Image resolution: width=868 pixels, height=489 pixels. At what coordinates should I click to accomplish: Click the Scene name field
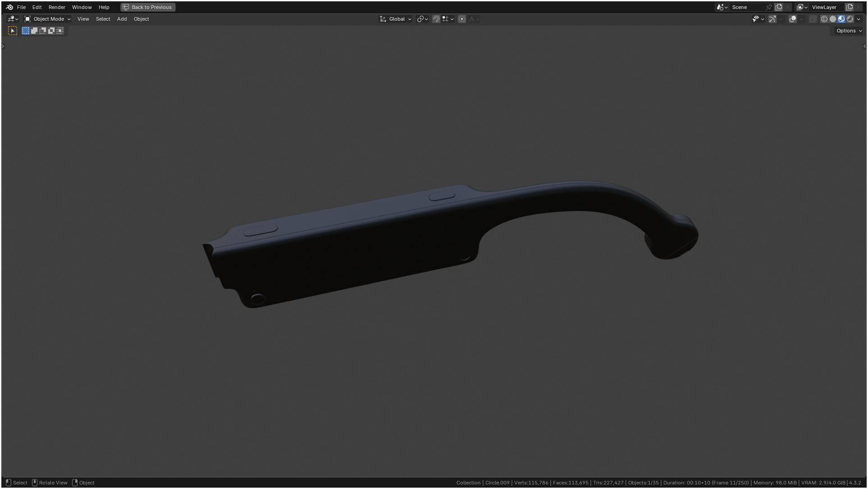click(747, 7)
